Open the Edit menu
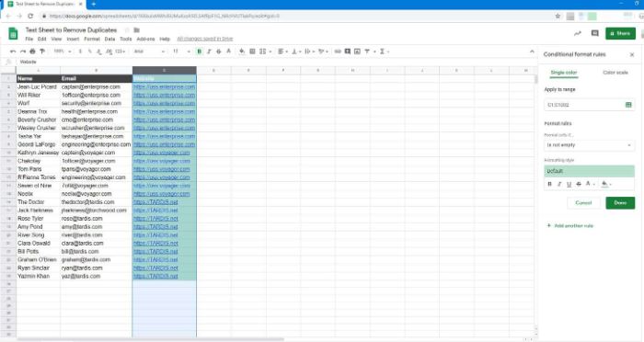 (x=42, y=39)
